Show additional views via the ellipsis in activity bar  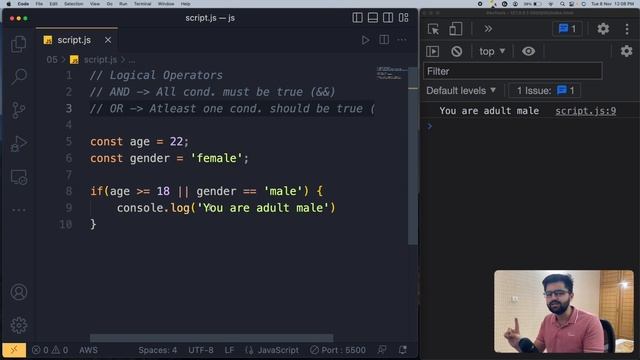coord(18,210)
